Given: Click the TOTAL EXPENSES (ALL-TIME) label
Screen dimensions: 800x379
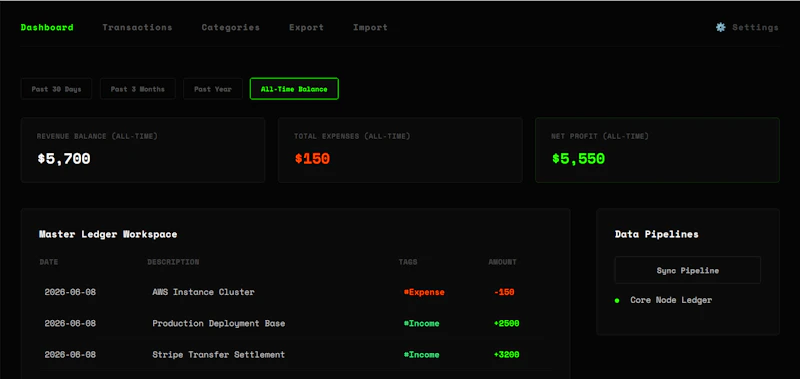Looking at the screenshot, I should [352, 136].
